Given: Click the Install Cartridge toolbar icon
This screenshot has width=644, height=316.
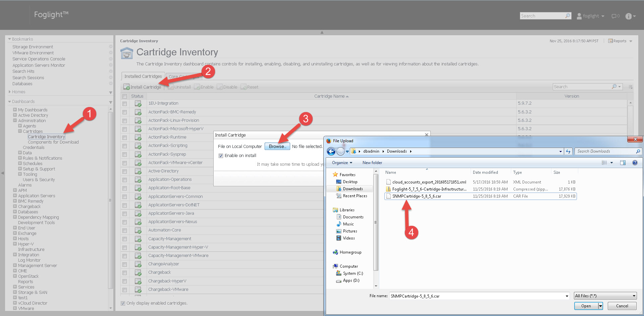Looking at the screenshot, I should click(126, 87).
